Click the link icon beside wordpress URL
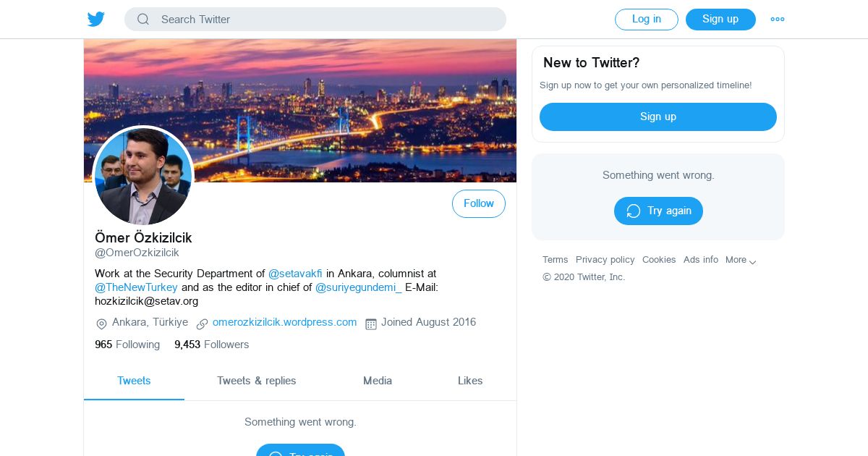Image resolution: width=868 pixels, height=456 pixels. pyautogui.click(x=203, y=324)
